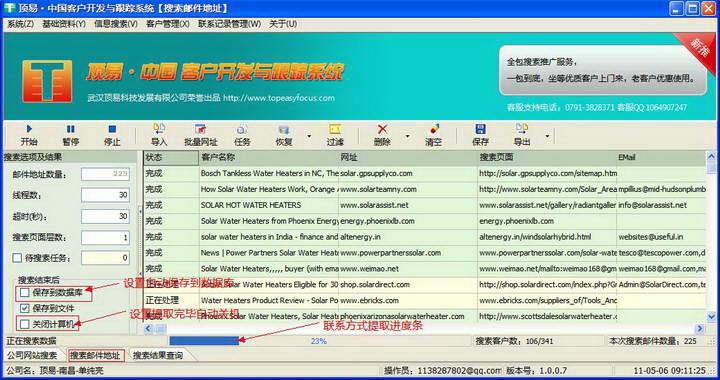Open http://www.topeasyfocus.com link in banner

[279, 98]
